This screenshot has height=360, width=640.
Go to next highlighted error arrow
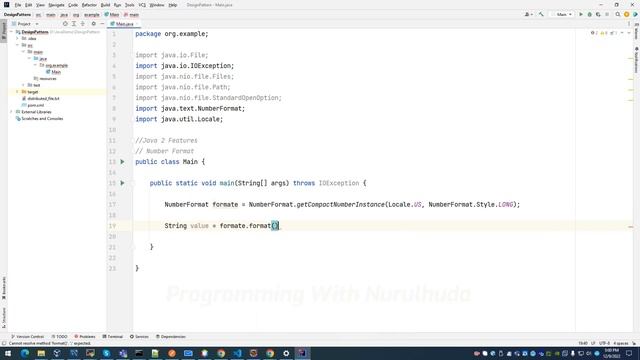coord(629,33)
